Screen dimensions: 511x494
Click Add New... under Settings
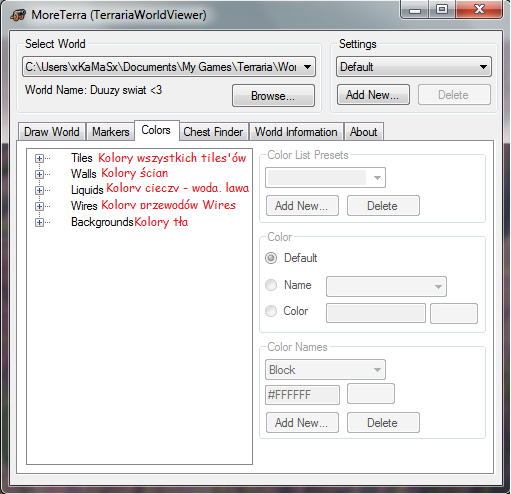(373, 95)
